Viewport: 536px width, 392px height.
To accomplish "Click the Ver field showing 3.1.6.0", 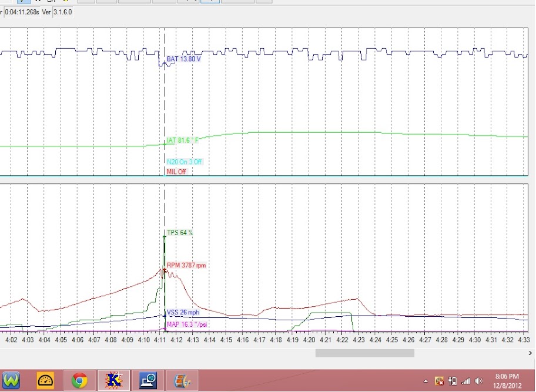I will coord(62,12).
